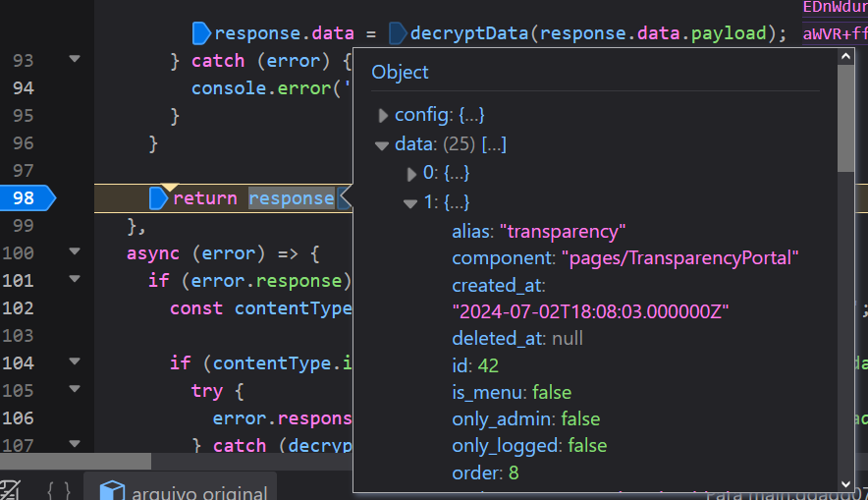Expand the config property in Object popup
This screenshot has width=868, height=500.
coord(383,115)
